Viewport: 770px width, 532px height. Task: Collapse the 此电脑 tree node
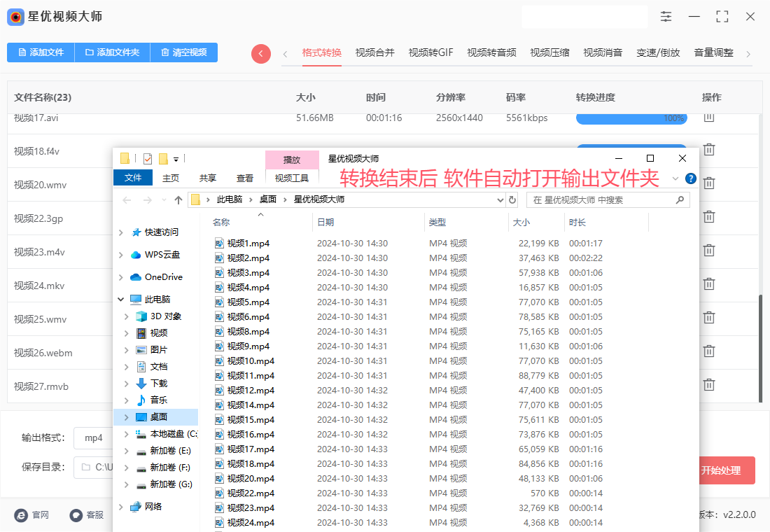pos(121,299)
